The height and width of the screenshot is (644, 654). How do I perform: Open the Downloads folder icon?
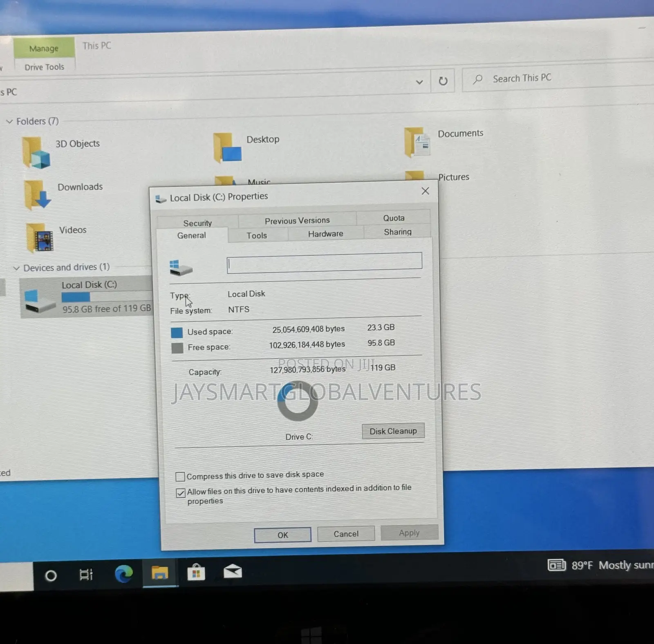click(37, 195)
